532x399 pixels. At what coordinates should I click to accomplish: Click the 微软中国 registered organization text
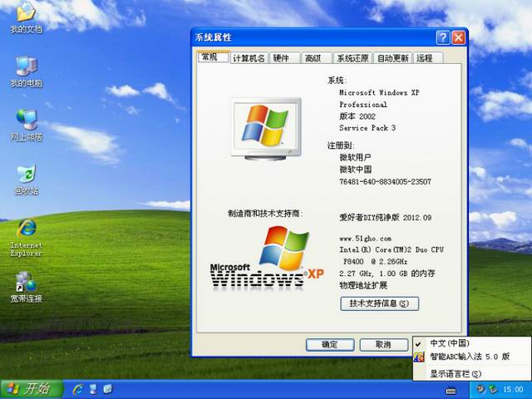pyautogui.click(x=356, y=170)
